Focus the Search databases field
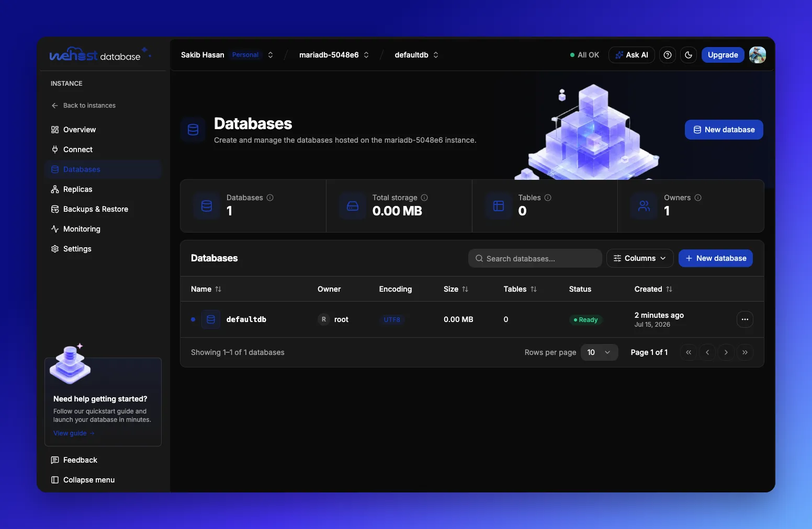 [535, 258]
